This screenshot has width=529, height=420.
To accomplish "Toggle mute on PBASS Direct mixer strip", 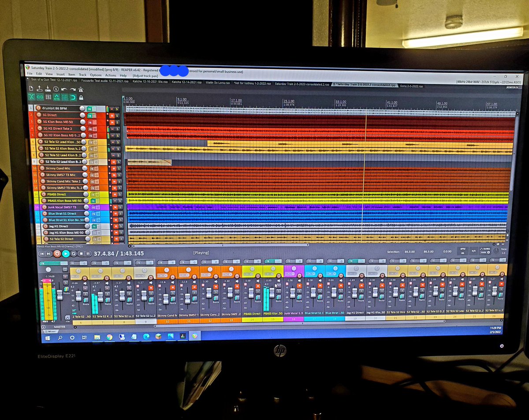I will (258, 286).
